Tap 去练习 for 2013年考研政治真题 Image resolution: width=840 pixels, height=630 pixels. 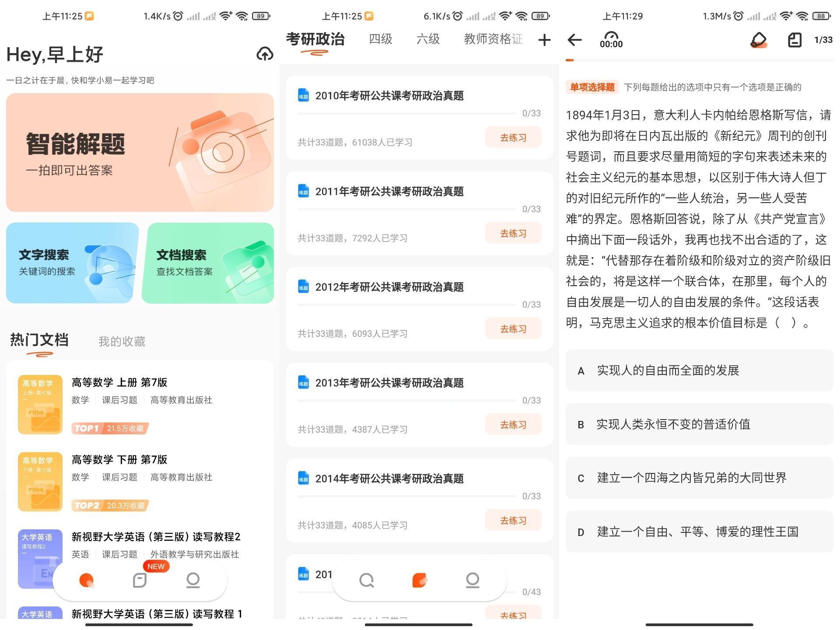pyautogui.click(x=513, y=425)
